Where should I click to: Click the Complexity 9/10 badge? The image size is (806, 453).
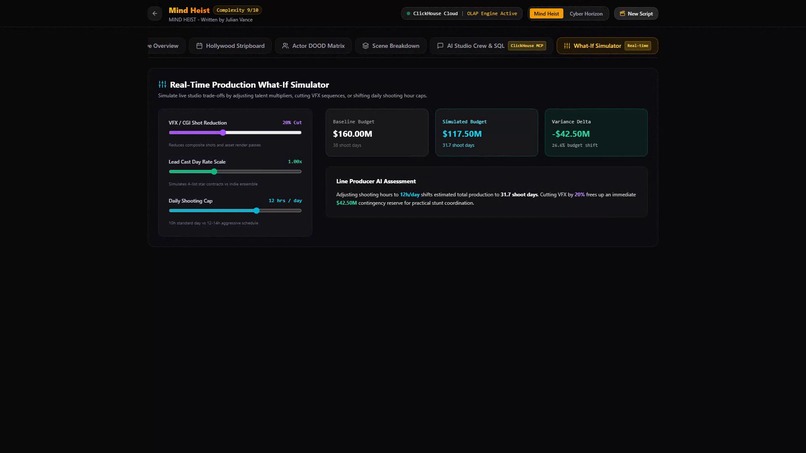tap(237, 10)
